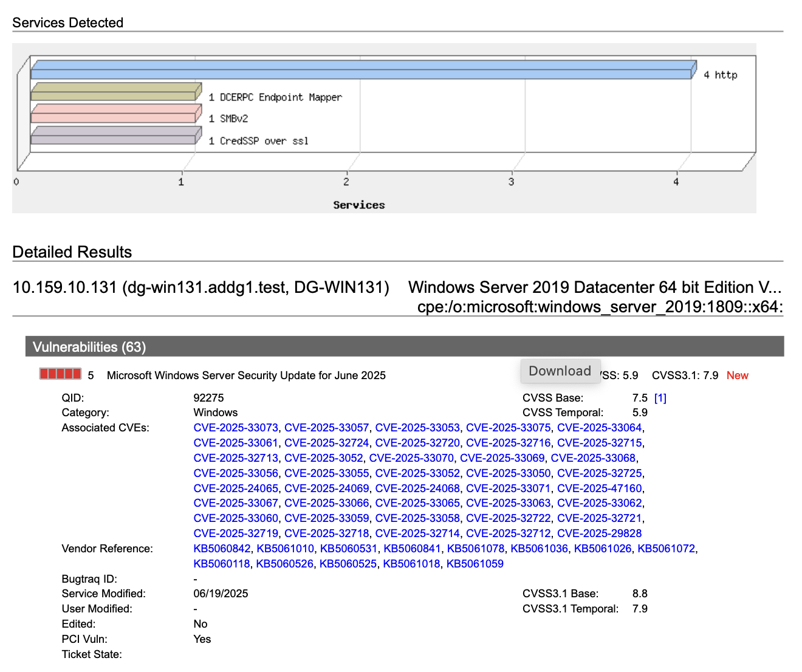Open CVE-2025-33068 link
Viewport: 802px width, 672px height.
pyautogui.click(x=594, y=458)
